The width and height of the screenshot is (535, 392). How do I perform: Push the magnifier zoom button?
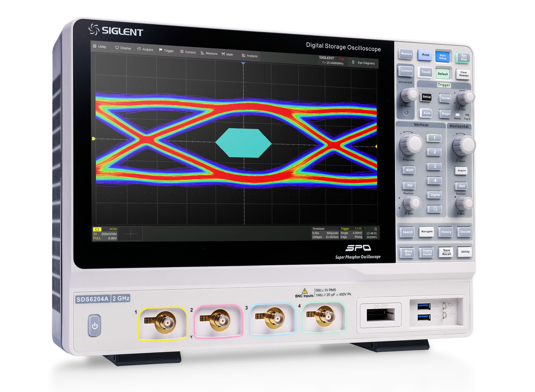435,209
